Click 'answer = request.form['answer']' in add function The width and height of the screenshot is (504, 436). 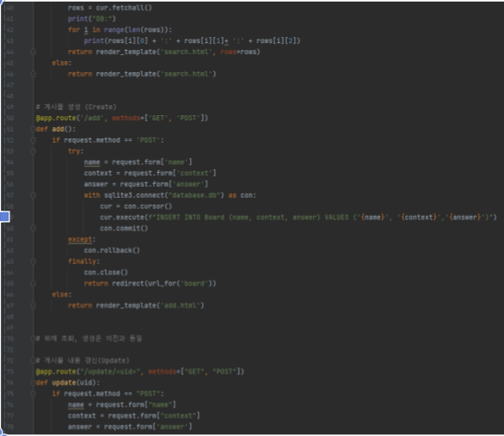coord(146,184)
